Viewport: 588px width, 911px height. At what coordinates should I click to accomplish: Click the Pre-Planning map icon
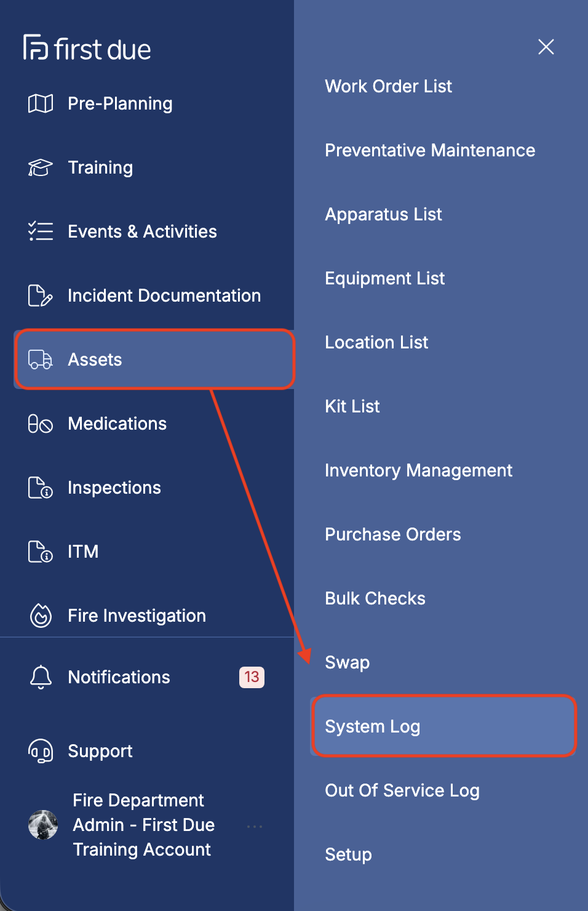[x=41, y=103]
